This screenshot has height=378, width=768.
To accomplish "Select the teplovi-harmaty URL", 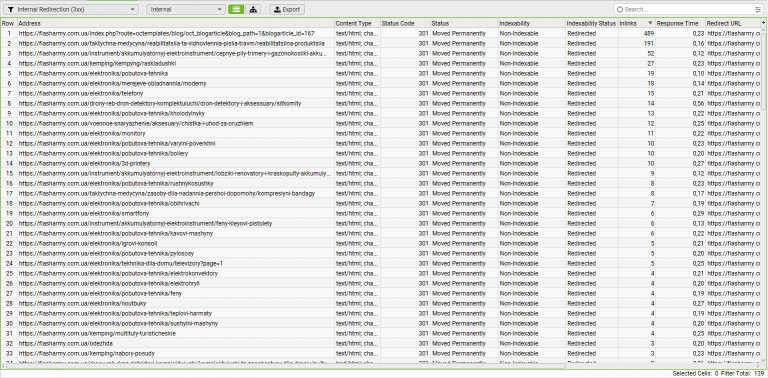I will point(115,313).
